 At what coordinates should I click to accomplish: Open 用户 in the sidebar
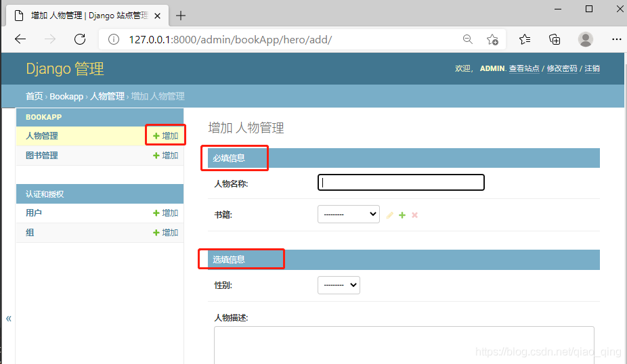[x=34, y=213]
